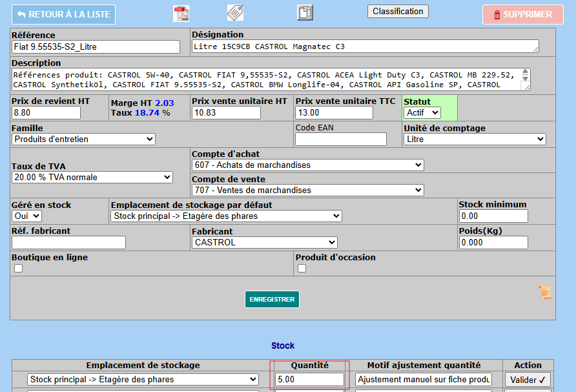Click the Classification button

click(x=398, y=12)
